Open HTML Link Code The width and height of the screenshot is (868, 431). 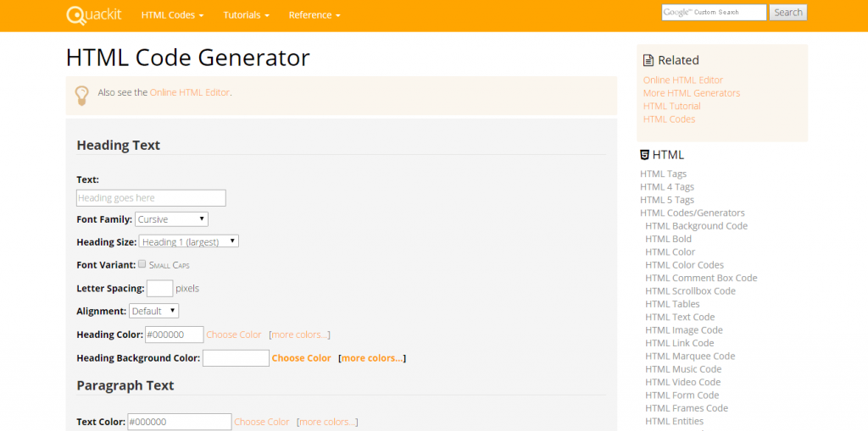pos(680,343)
